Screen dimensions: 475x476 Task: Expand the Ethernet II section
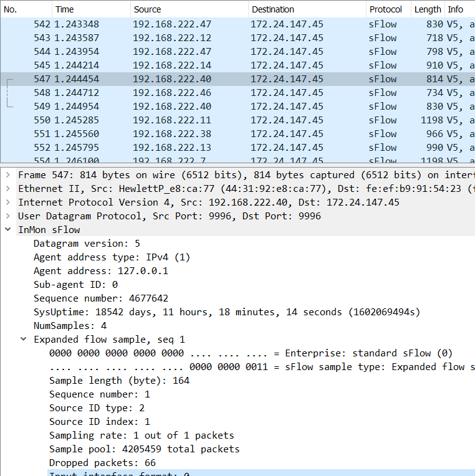click(x=7, y=189)
